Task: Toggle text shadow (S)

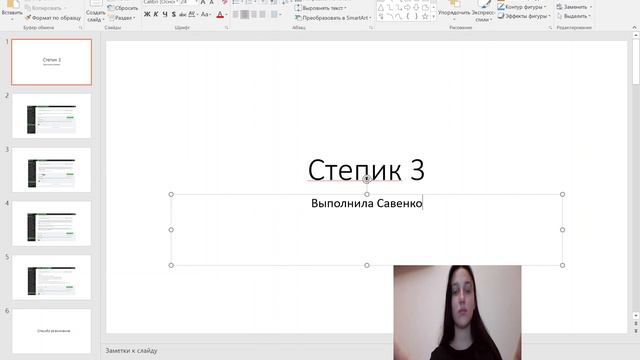Action: click(x=173, y=15)
